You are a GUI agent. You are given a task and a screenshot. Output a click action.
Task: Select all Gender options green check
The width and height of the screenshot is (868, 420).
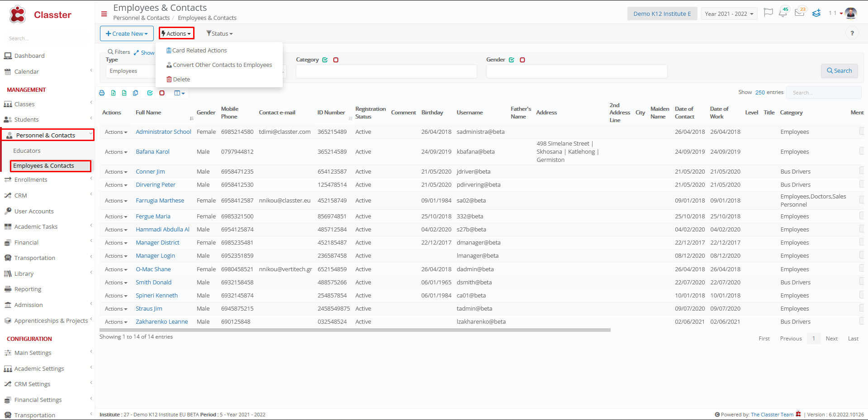(512, 60)
